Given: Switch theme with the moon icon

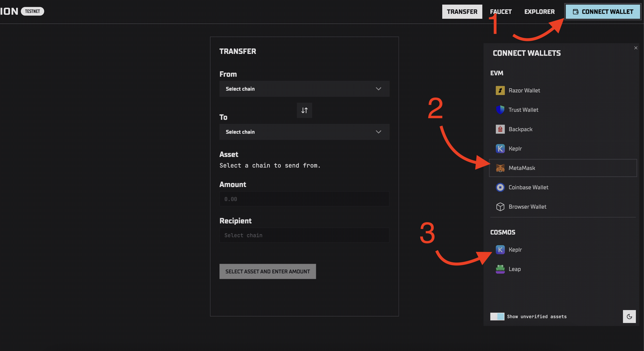Looking at the screenshot, I should [629, 316].
